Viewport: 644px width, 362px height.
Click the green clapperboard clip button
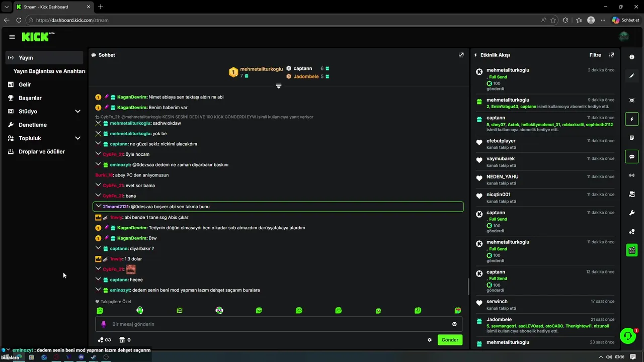pyautogui.click(x=632, y=250)
